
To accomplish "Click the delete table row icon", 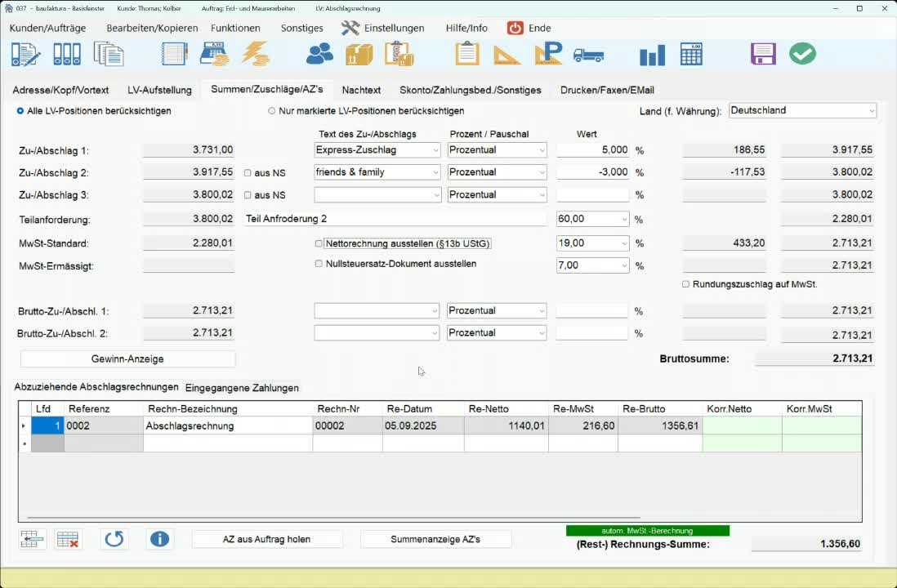I will click(x=68, y=539).
